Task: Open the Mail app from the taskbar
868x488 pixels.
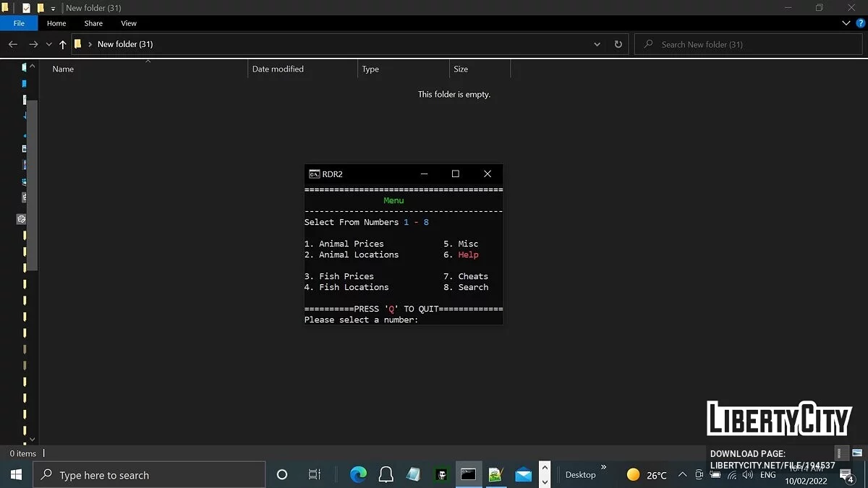Action: [524, 474]
